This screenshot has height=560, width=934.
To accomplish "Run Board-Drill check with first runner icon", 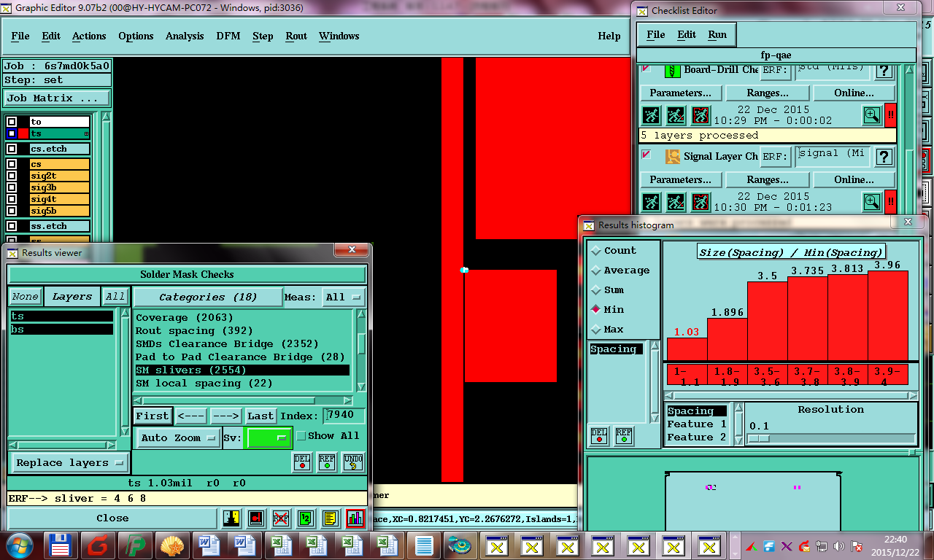I will (651, 115).
